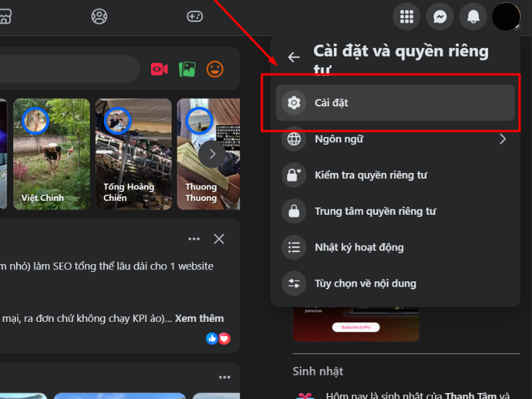Click the Sinh nhật heading
This screenshot has height=399, width=532.
(x=318, y=371)
